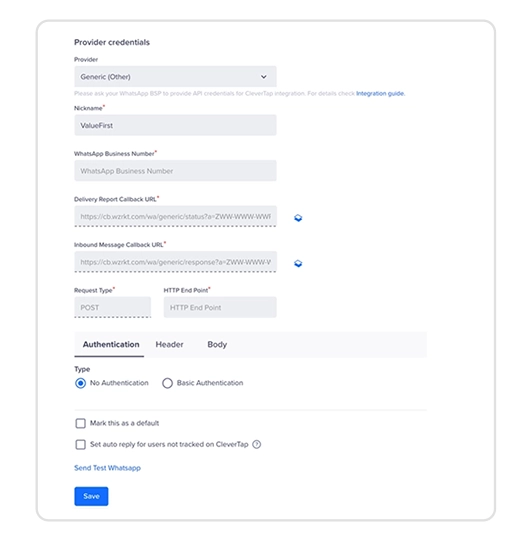This screenshot has width=530, height=541.
Task: Enable auto reply for untracked users checkbox
Action: tap(80, 444)
